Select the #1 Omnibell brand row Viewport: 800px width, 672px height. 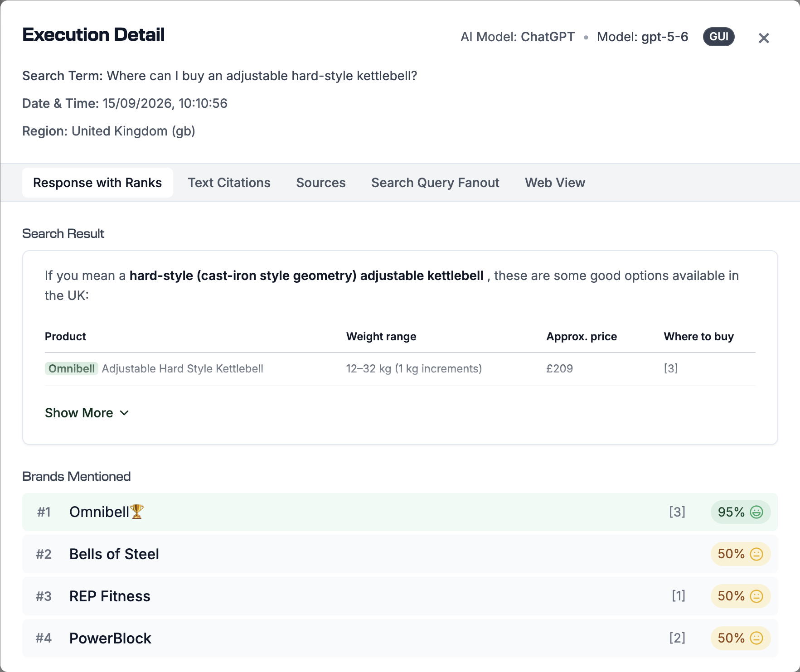[x=400, y=512]
